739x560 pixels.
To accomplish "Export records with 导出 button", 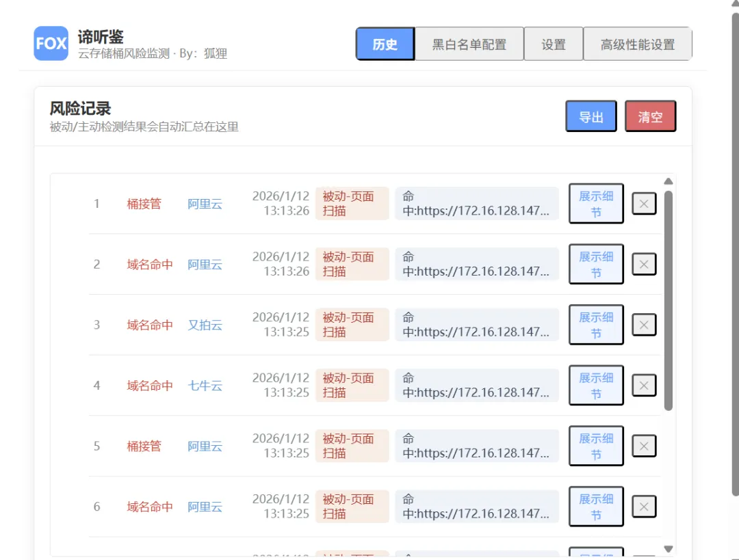I will (591, 116).
